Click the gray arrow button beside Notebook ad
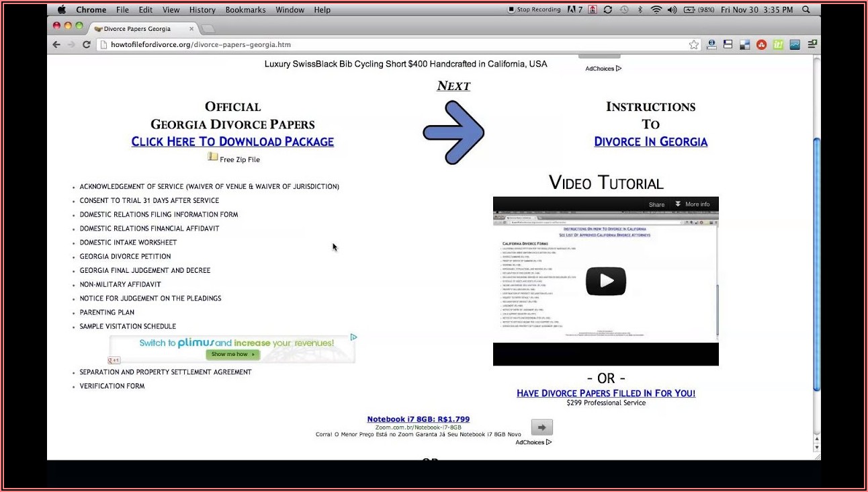Image resolution: width=868 pixels, height=492 pixels. [x=541, y=427]
